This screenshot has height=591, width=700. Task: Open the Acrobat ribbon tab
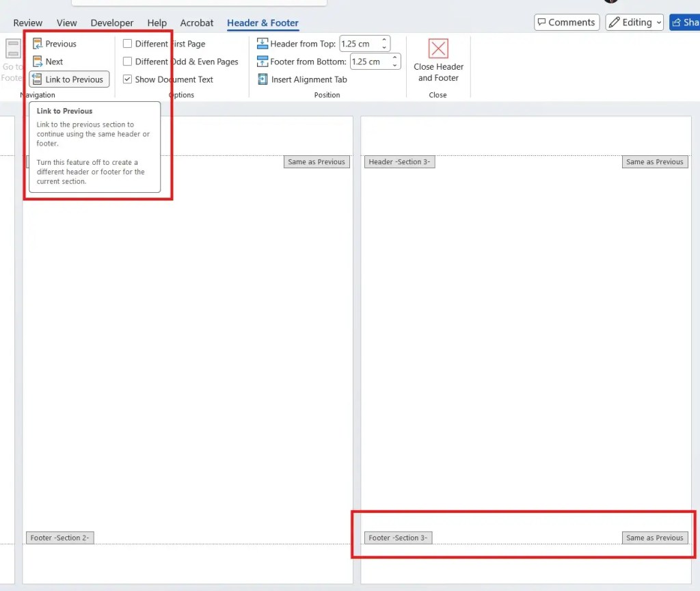click(197, 23)
